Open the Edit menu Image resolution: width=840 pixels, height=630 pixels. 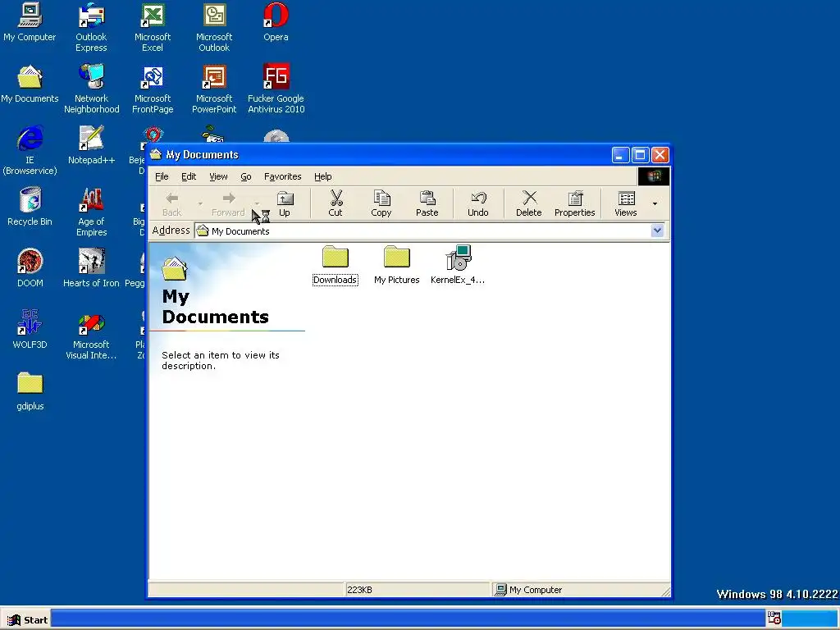click(189, 176)
